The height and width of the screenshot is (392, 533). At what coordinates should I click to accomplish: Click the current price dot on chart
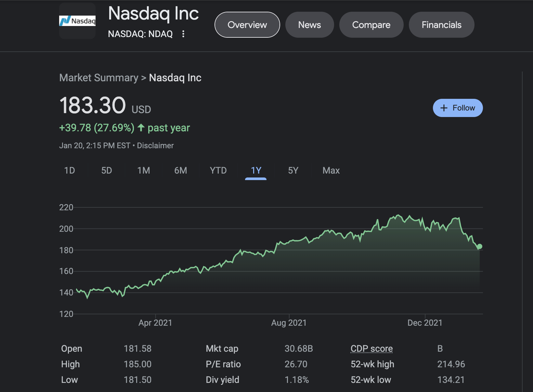pos(480,246)
